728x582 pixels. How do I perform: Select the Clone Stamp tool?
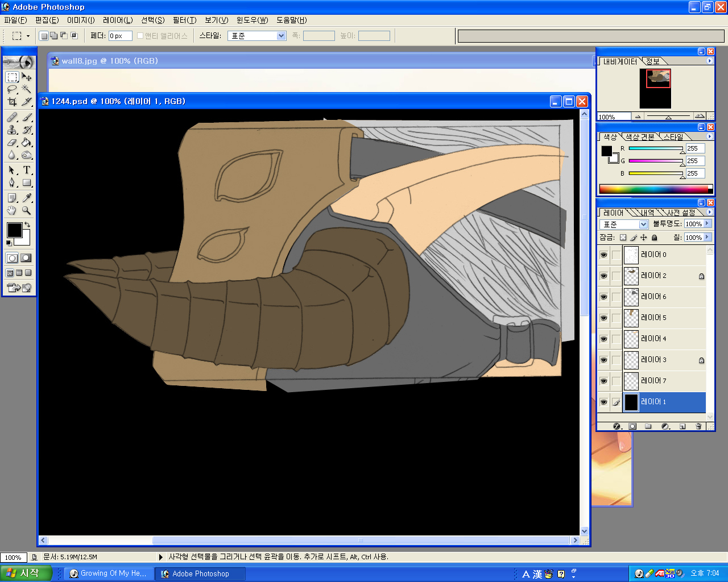12,130
